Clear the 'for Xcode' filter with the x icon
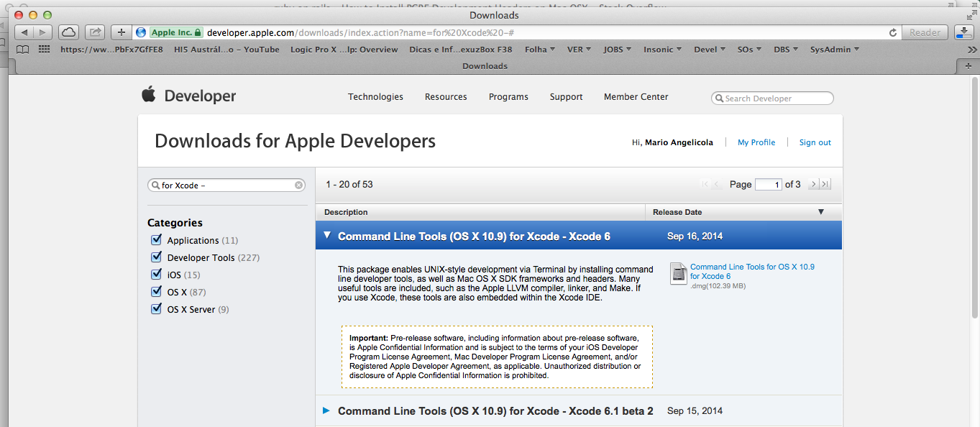The height and width of the screenshot is (427, 980). (298, 185)
